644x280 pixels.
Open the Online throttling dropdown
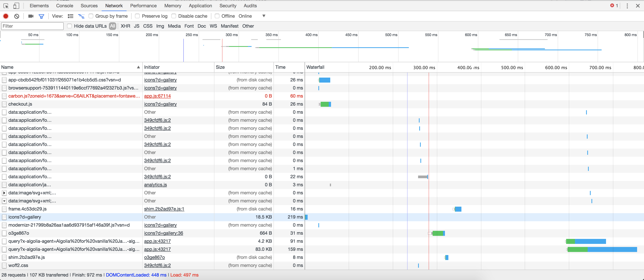264,16
